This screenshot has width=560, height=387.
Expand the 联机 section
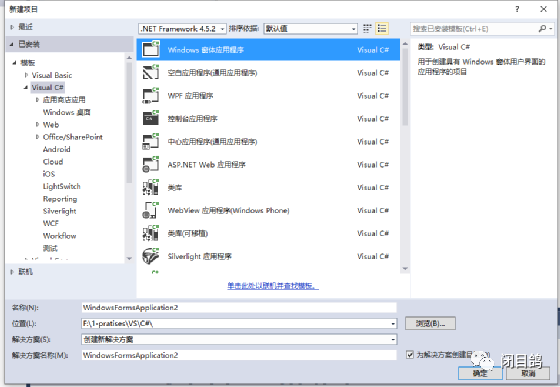point(12,272)
